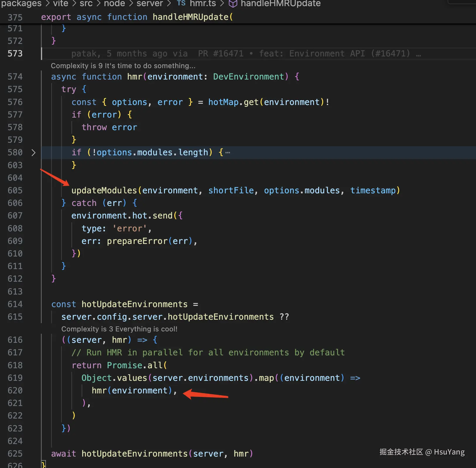The height and width of the screenshot is (468, 476).
Task: Click the git blame annotation mentioning PR #16471
Action: pos(246,54)
